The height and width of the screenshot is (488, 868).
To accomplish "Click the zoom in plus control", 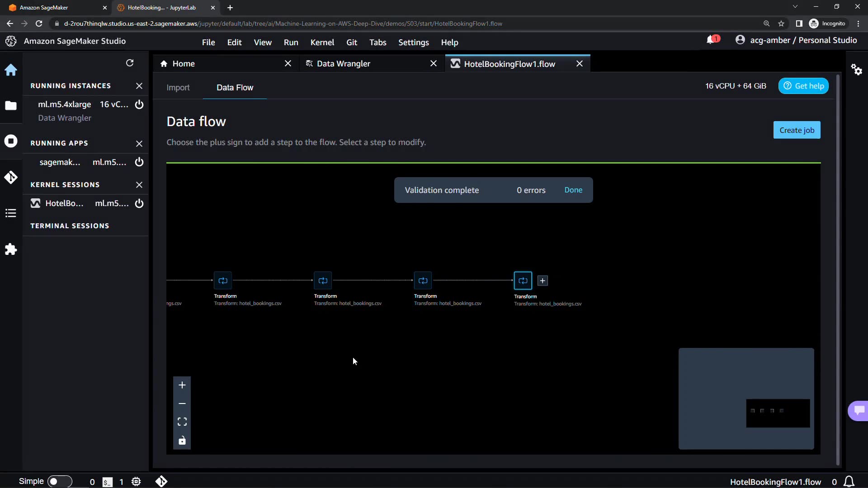I will coord(182,385).
